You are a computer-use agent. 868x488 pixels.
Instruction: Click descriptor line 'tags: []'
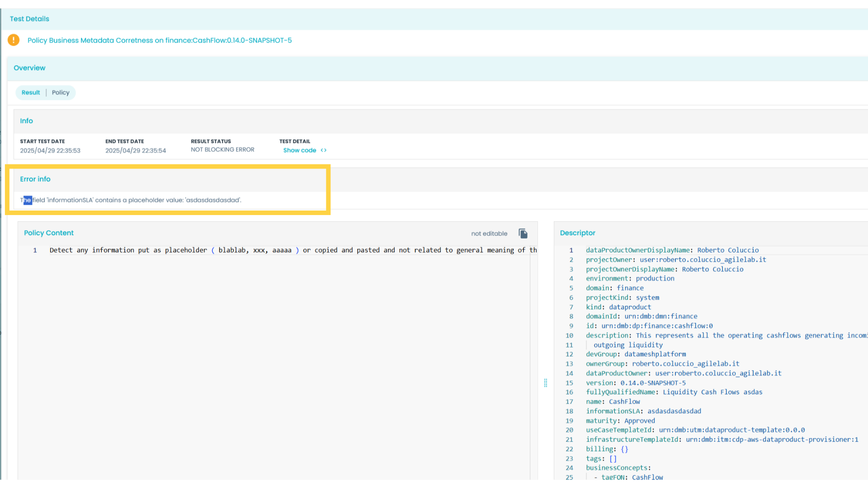(601, 459)
